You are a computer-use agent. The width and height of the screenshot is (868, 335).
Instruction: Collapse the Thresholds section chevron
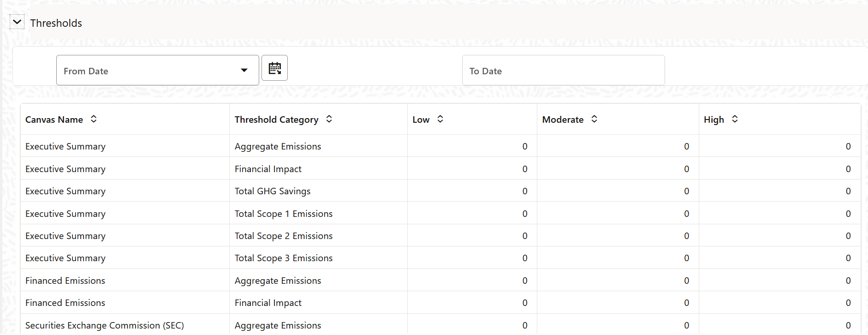point(17,22)
